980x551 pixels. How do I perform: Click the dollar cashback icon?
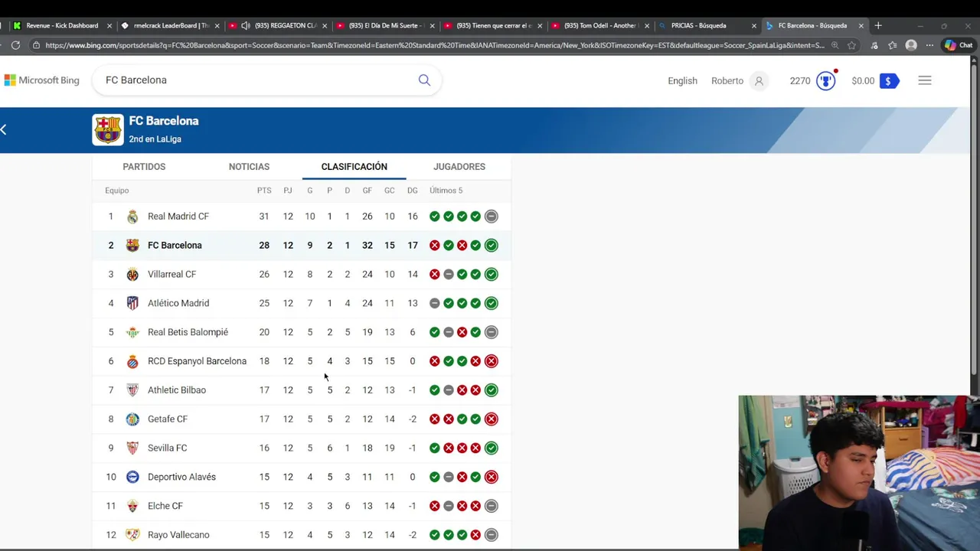pyautogui.click(x=889, y=80)
